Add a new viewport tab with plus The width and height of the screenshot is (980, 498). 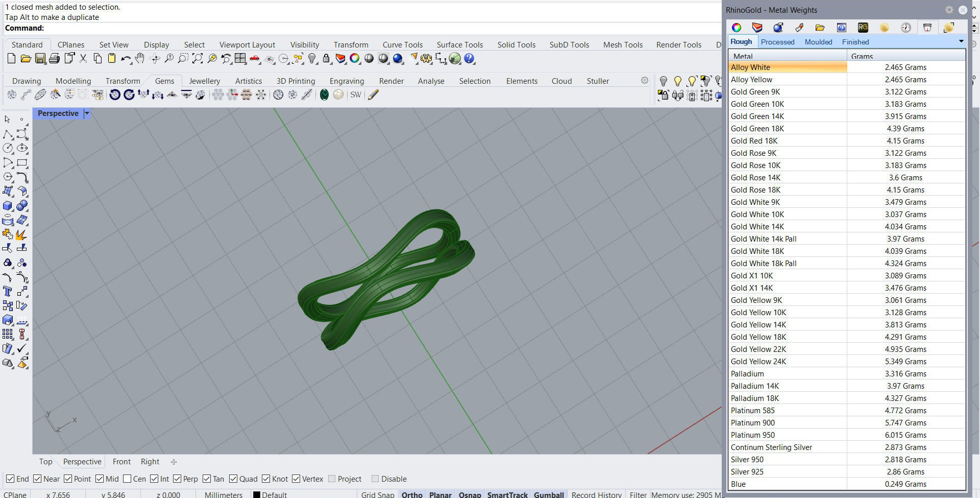(174, 462)
